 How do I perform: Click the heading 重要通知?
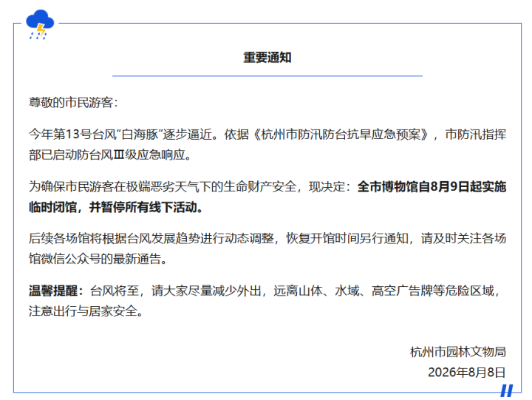tap(267, 58)
